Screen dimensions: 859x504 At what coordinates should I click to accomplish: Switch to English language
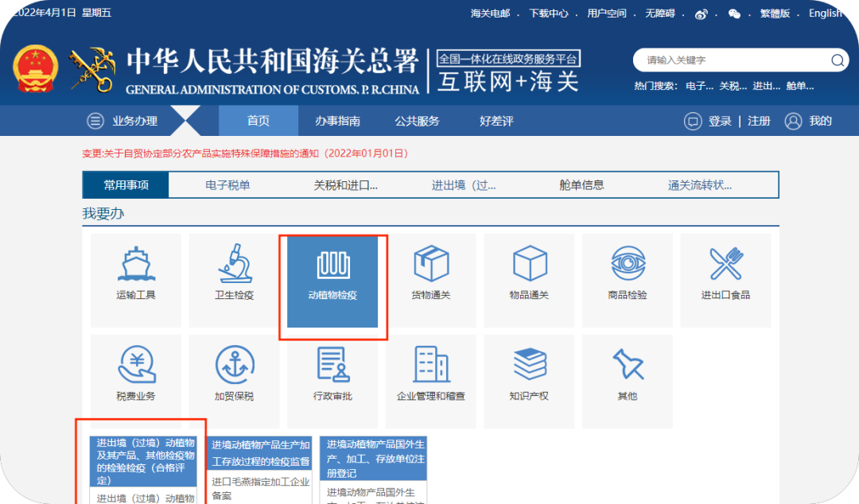tap(826, 14)
